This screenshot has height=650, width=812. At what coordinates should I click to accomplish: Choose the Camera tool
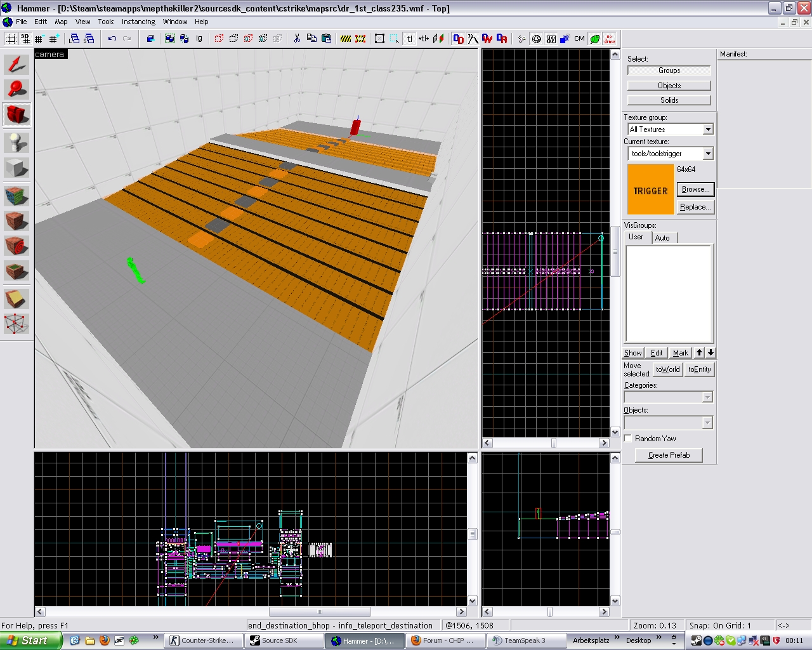(16, 115)
